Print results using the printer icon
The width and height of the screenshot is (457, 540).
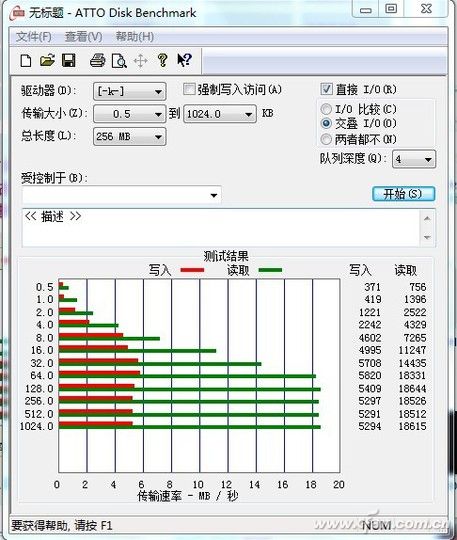97,61
